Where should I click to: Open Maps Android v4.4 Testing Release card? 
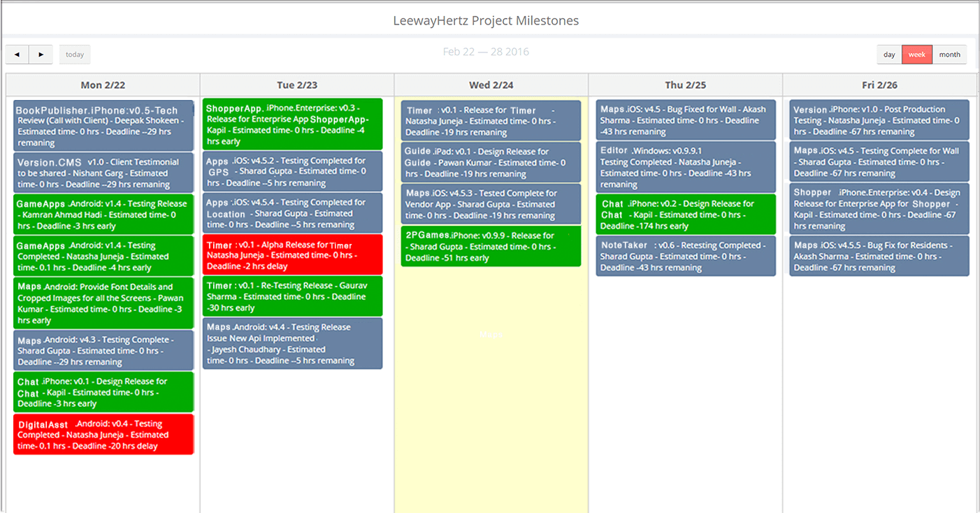pyautogui.click(x=293, y=343)
